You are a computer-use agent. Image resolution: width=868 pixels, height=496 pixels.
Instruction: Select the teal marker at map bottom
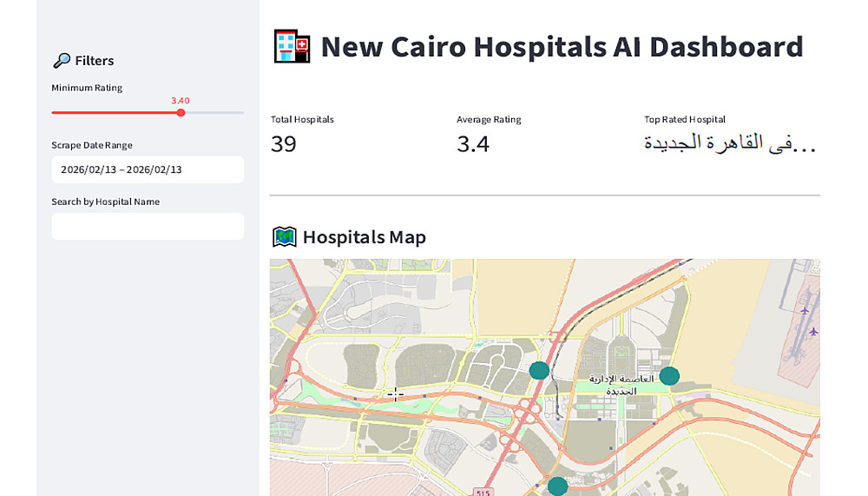[557, 486]
